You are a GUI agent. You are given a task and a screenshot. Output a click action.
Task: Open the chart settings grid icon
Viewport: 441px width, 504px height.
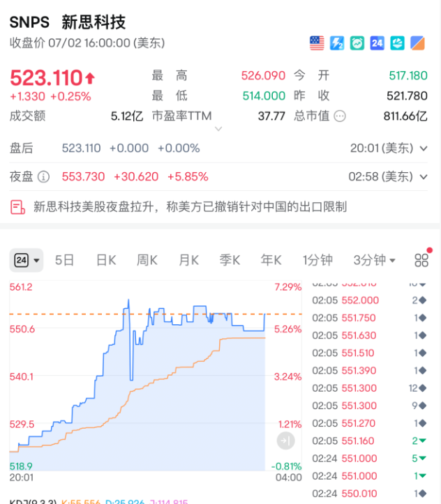click(x=421, y=260)
